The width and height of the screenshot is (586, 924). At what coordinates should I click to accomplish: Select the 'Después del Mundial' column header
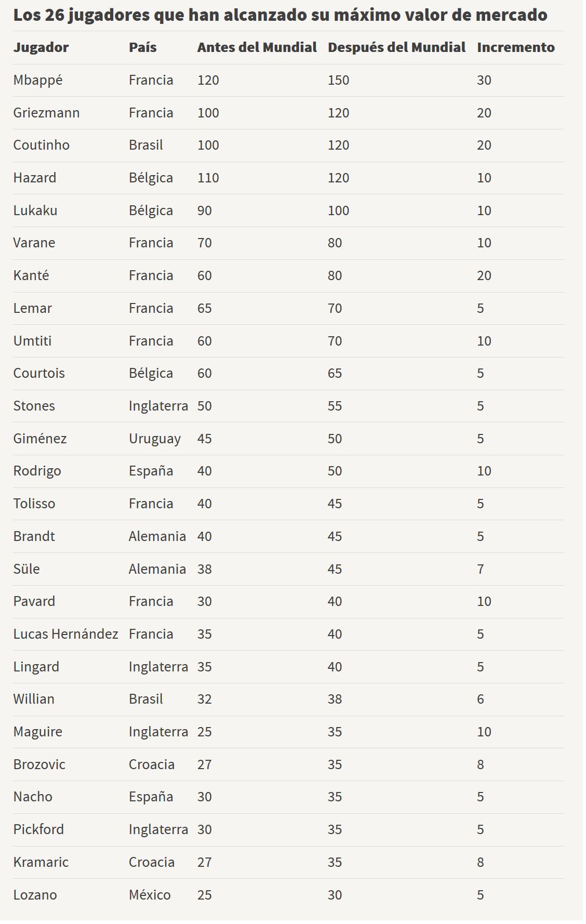(x=396, y=47)
